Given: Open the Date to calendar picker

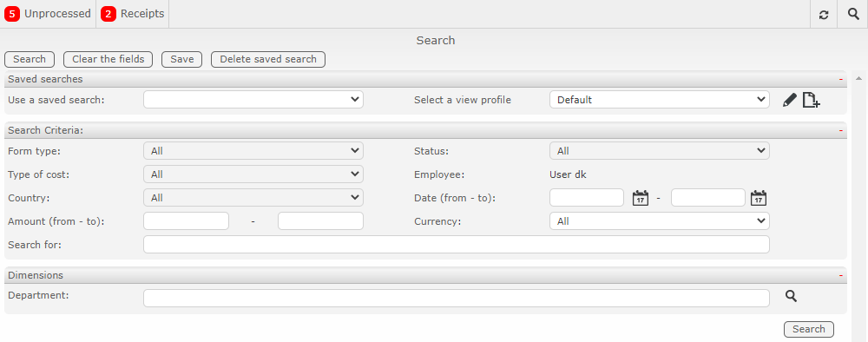Looking at the screenshot, I should point(759,198).
